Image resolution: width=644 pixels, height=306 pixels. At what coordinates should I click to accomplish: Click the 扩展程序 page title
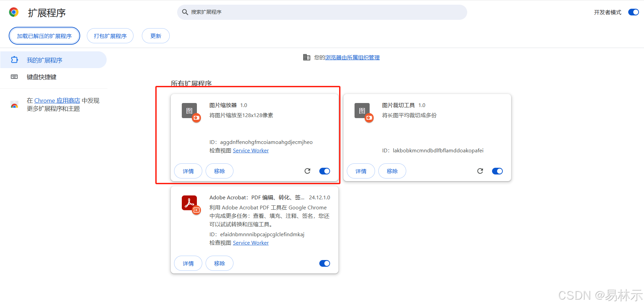tap(47, 13)
